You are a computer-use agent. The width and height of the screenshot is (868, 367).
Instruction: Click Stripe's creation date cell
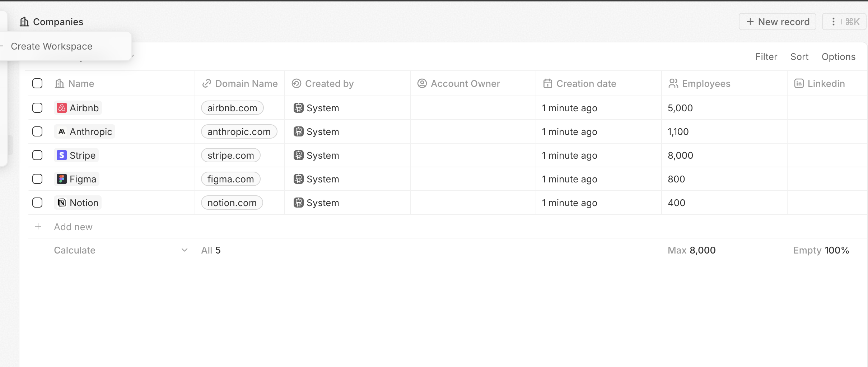click(x=599, y=155)
